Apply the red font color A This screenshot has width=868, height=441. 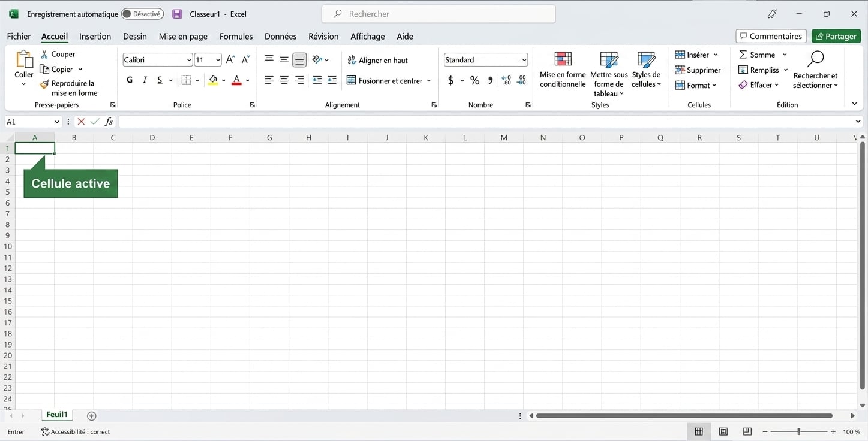click(x=236, y=80)
